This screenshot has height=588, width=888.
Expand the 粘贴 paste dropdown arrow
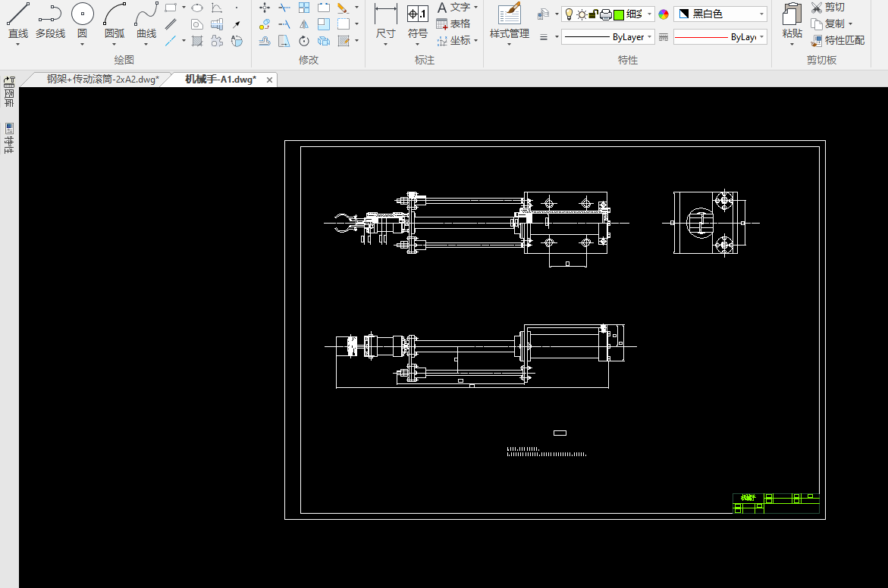pyautogui.click(x=792, y=44)
